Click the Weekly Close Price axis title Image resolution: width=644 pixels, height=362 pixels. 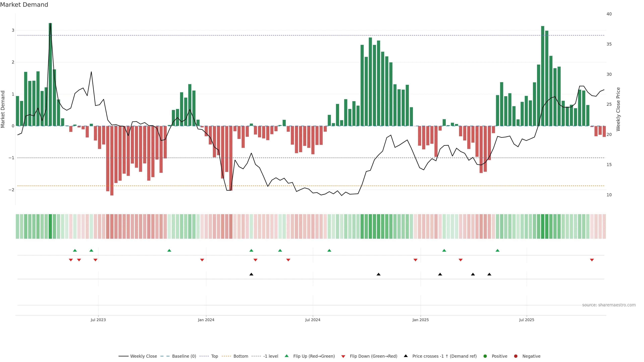coord(618,109)
